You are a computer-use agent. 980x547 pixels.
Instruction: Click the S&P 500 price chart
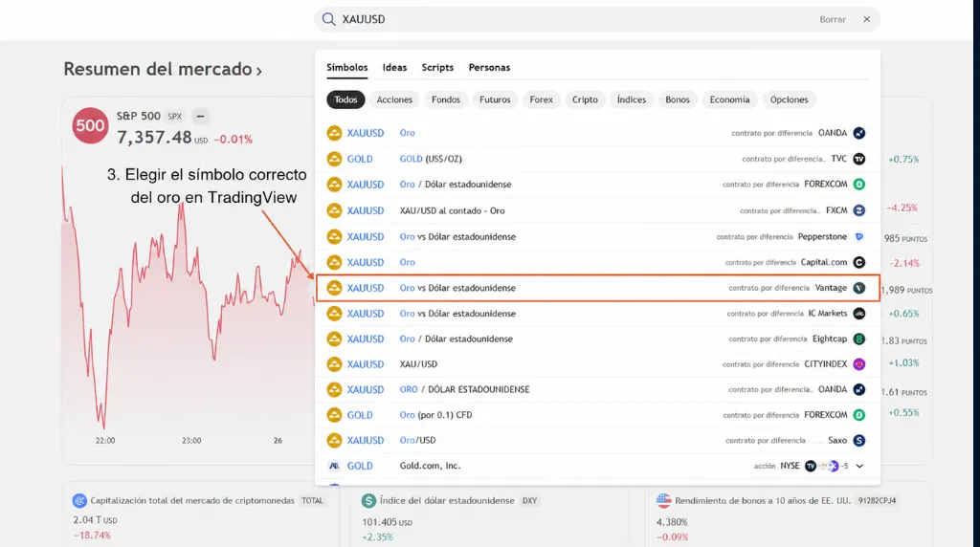coord(188,299)
